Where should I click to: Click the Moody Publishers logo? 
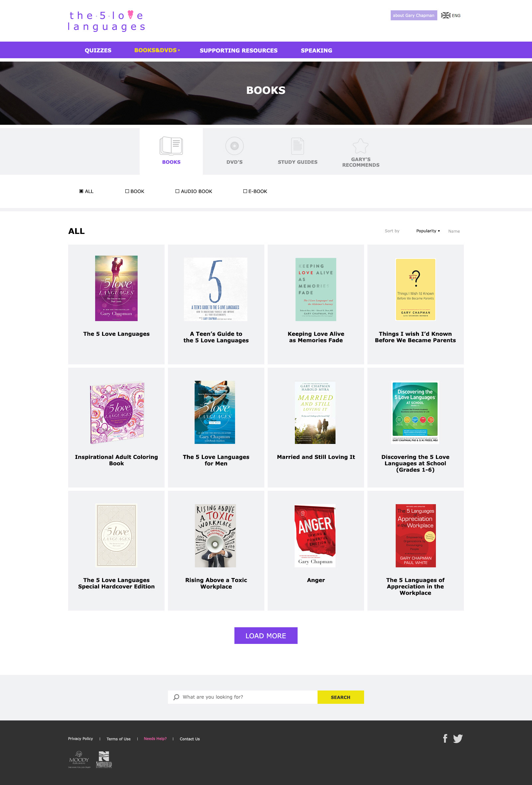click(79, 760)
